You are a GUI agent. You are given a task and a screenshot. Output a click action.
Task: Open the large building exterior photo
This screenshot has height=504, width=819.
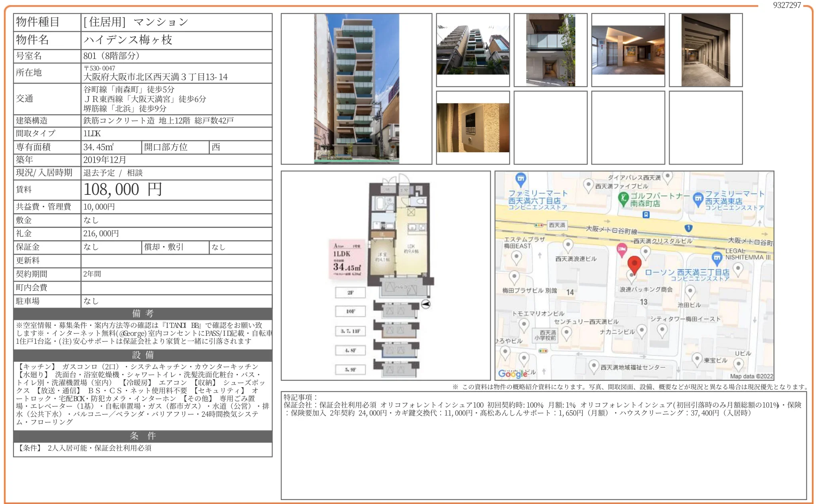(x=356, y=88)
